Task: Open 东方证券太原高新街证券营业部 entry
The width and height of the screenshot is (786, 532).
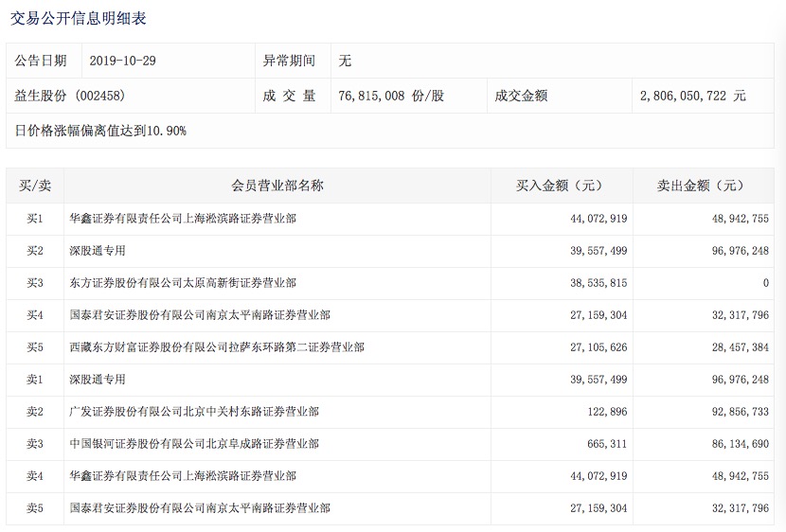Action: coord(183,283)
